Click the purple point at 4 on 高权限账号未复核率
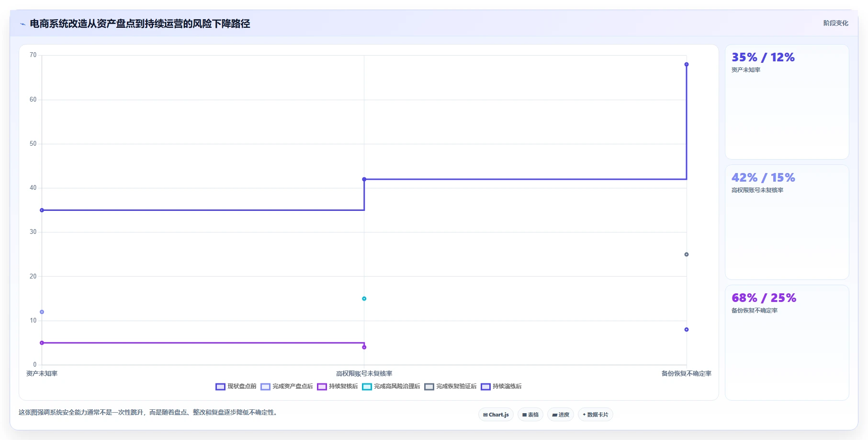Viewport: 868px width, 440px height. (x=364, y=347)
